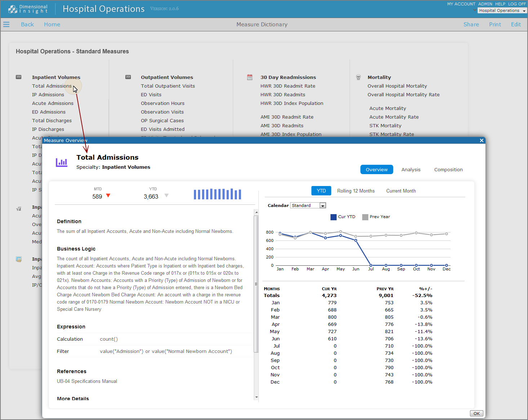Click the Cur YTD blue legend swatch
The height and width of the screenshot is (420, 528).
(x=333, y=217)
